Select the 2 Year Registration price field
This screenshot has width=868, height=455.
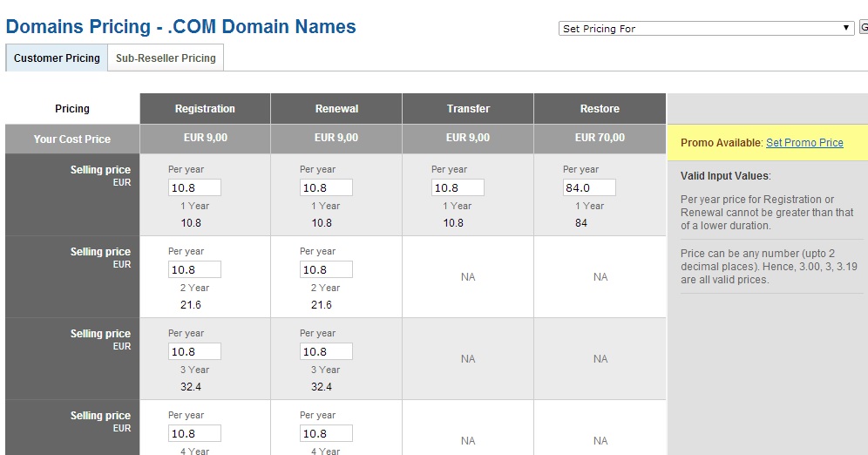194,269
